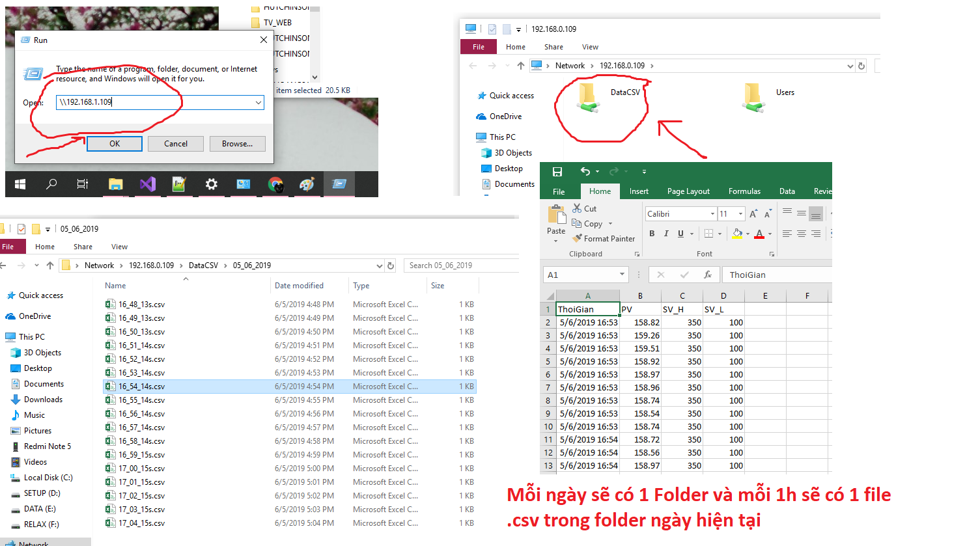Select the file 16_55_14s.csv
Screen dimensions: 980x546
(x=141, y=400)
